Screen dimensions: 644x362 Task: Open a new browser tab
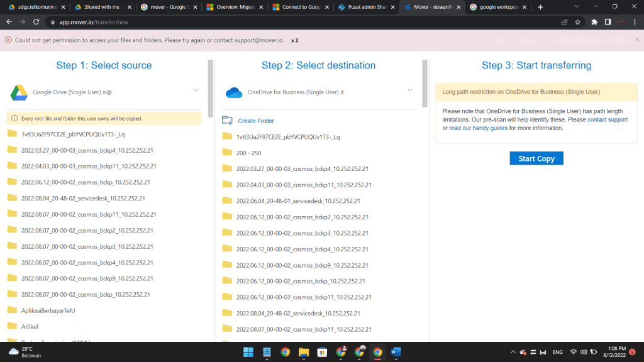coord(540,7)
